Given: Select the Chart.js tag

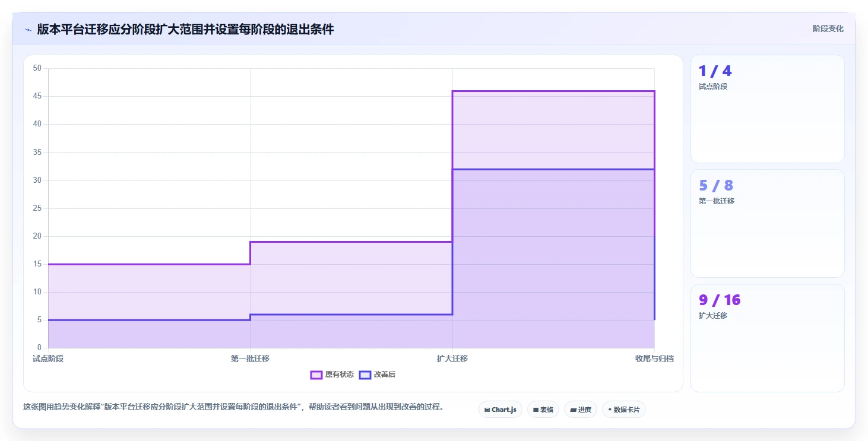Looking at the screenshot, I should coord(500,410).
